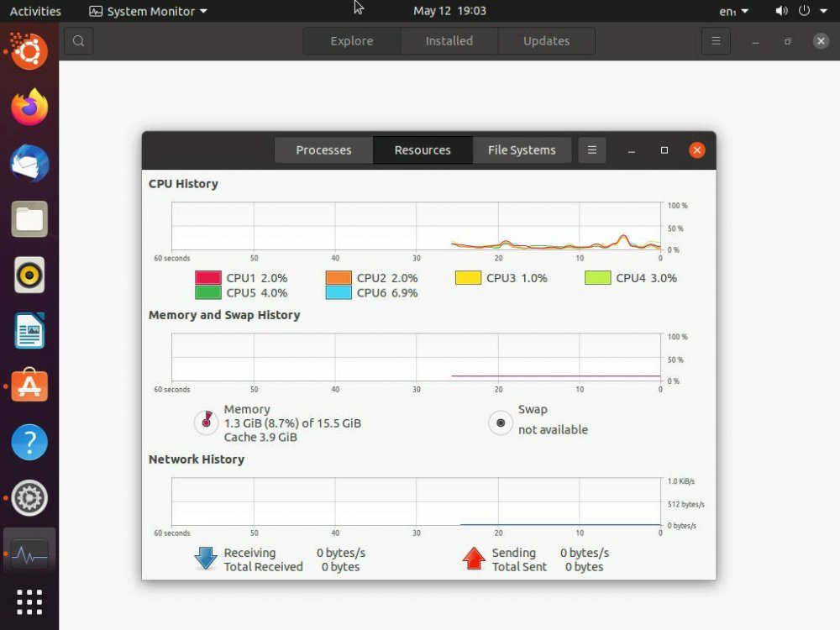
Task: Click the 'Total Sent' label
Action: point(520,567)
